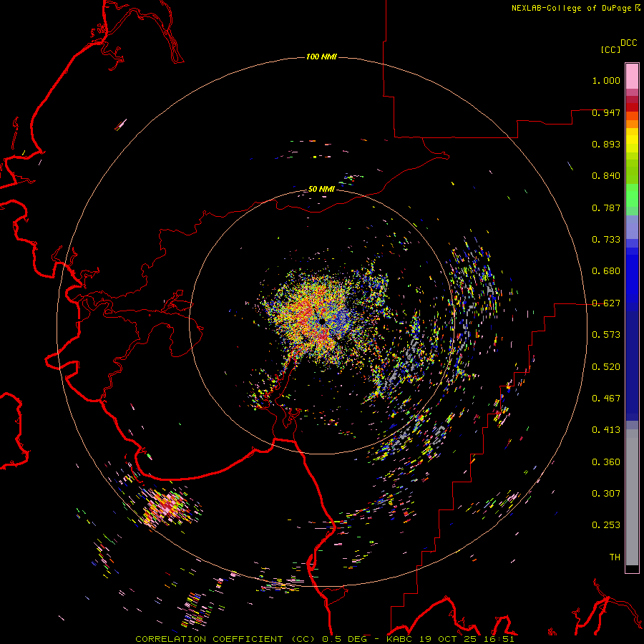Click the 0.627 scale value
This screenshot has width=644, height=644.
point(606,303)
